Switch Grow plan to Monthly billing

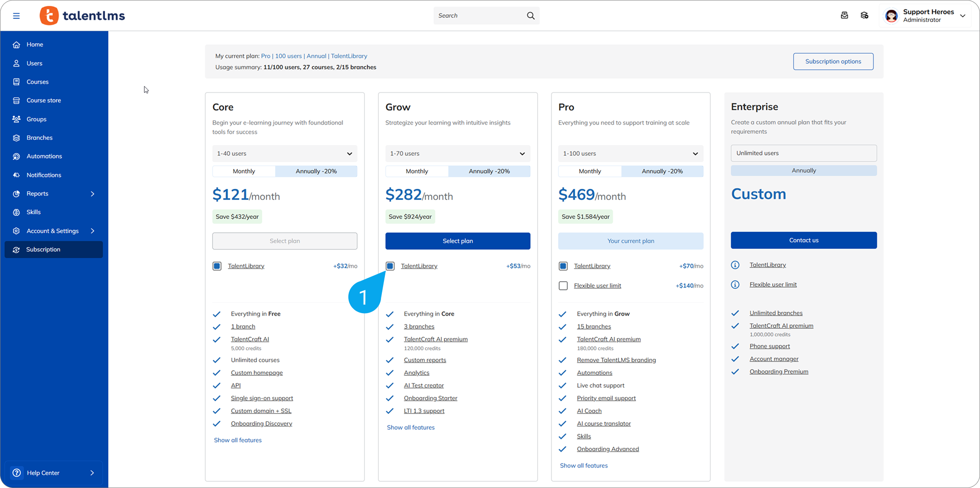[417, 171]
